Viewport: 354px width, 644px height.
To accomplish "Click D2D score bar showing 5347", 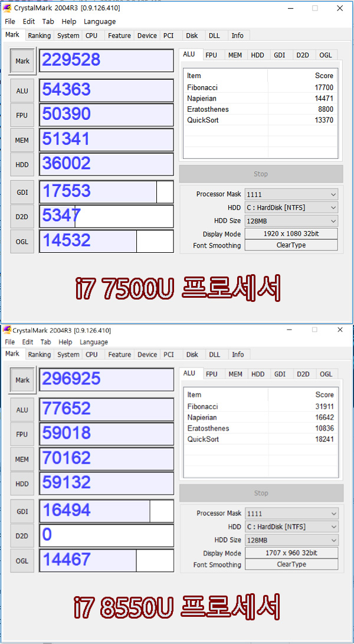I will tap(106, 216).
